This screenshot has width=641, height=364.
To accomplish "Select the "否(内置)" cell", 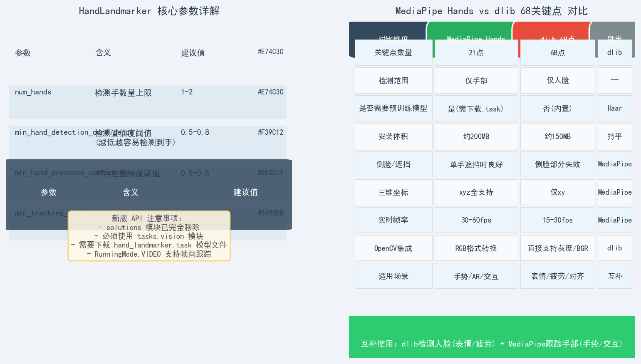I will [x=558, y=109].
